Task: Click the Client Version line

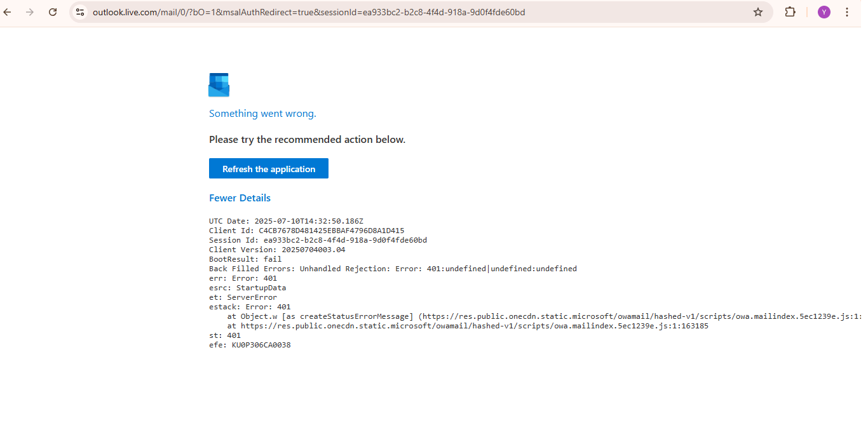Action: coord(277,250)
